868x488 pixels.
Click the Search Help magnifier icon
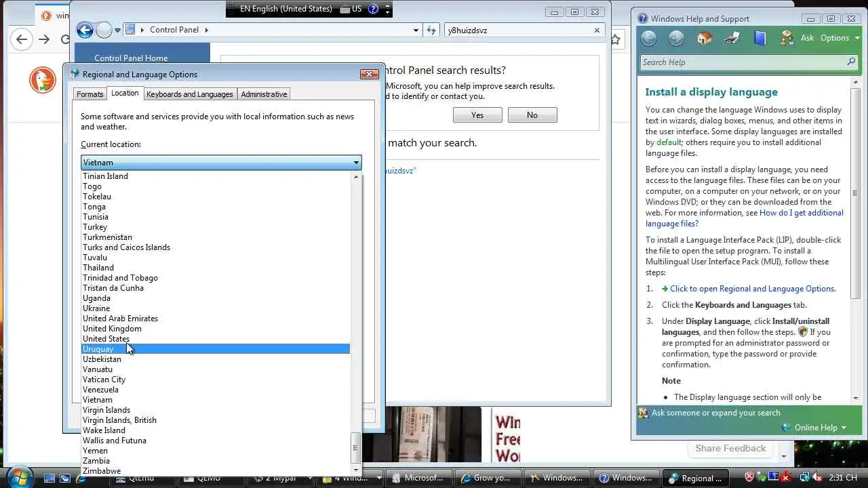pos(851,62)
